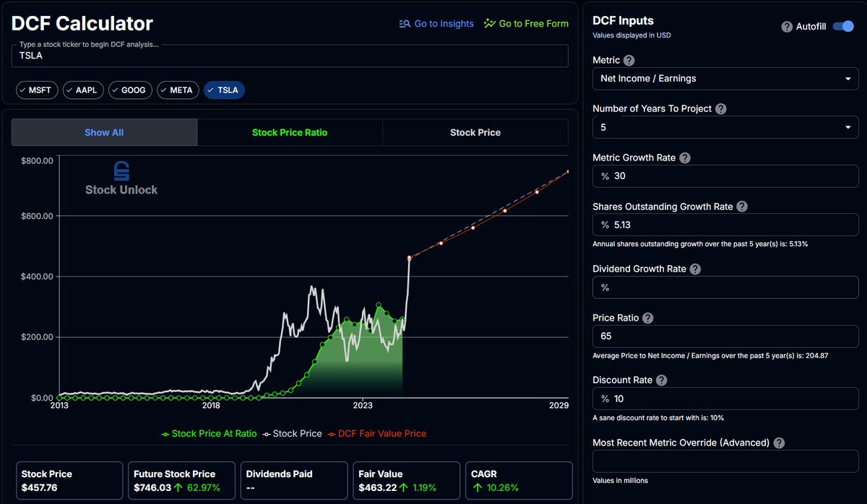Screen dimensions: 867x504
Task: Click the help icon beside Metric label
Action: (629, 61)
